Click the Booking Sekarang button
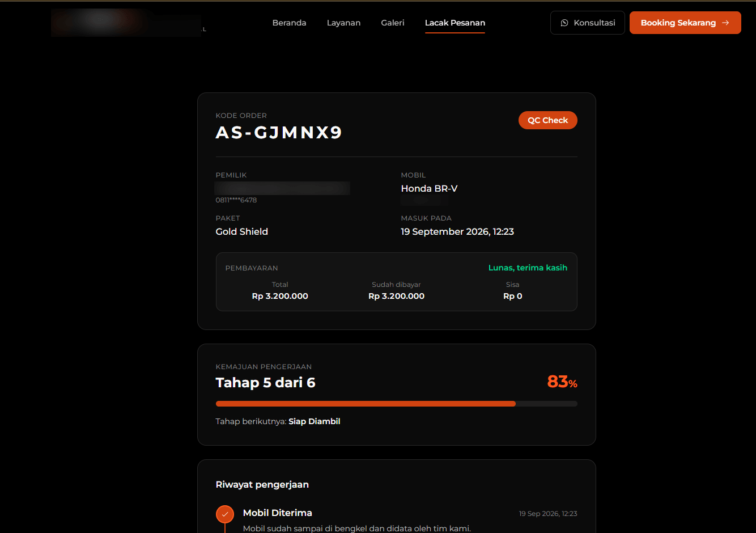756x533 pixels. pyautogui.click(x=685, y=23)
